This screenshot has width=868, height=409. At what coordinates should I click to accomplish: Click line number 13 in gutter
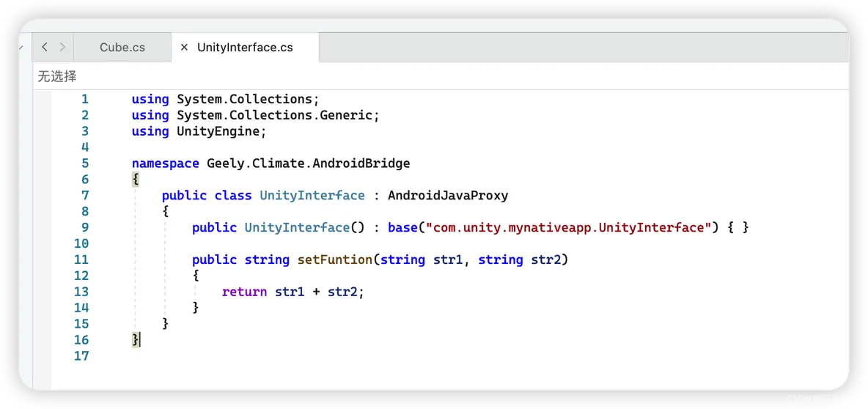click(81, 292)
